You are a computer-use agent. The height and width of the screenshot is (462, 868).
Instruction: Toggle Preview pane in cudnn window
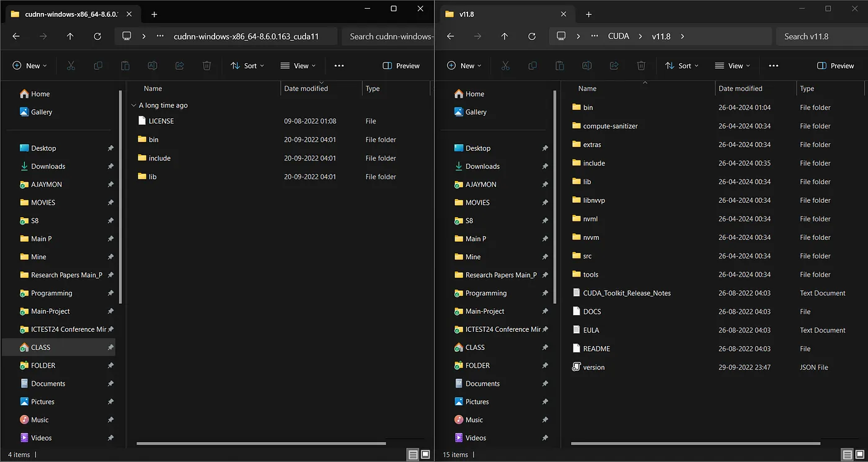tap(401, 66)
